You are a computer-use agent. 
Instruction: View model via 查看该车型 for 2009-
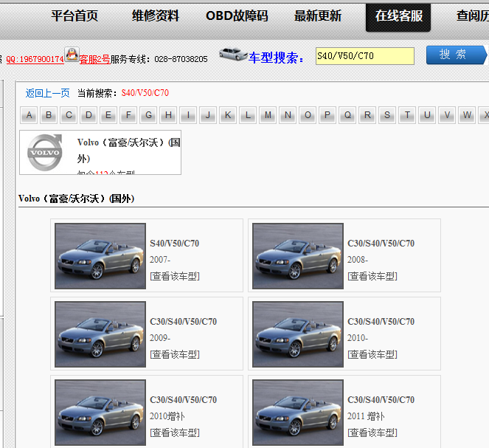[x=175, y=354]
